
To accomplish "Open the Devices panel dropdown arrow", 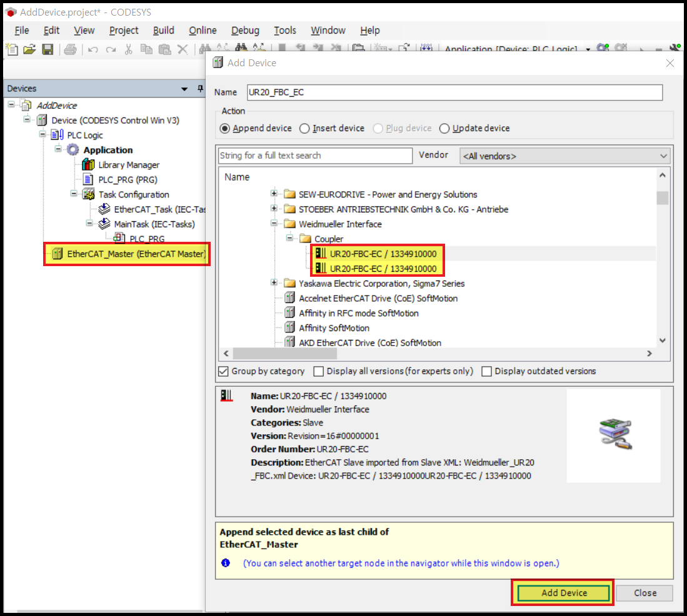I will coord(184,89).
